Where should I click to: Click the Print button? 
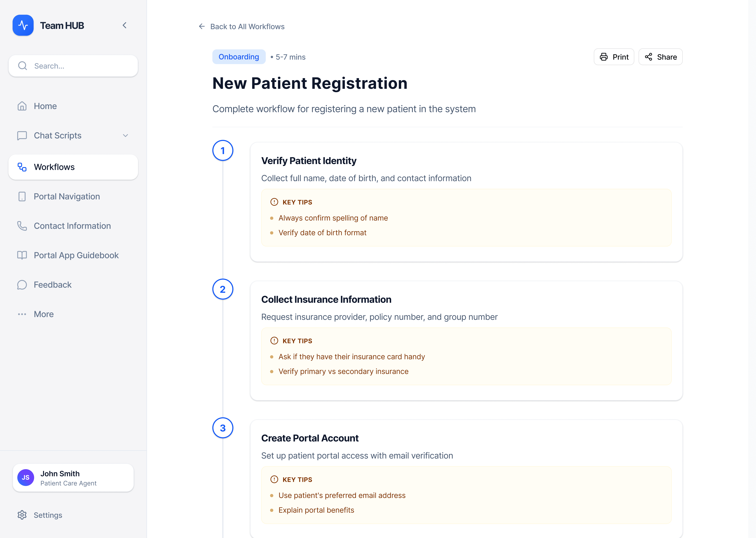pyautogui.click(x=614, y=57)
